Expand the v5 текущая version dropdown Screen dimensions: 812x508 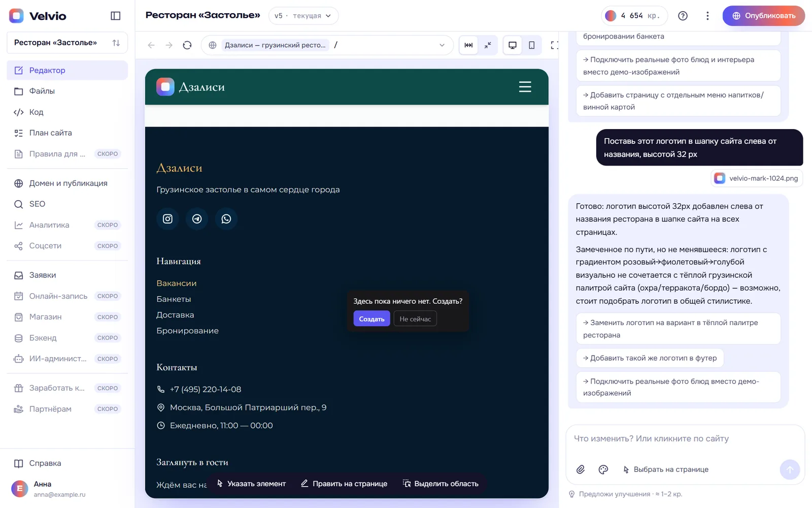tap(303, 16)
